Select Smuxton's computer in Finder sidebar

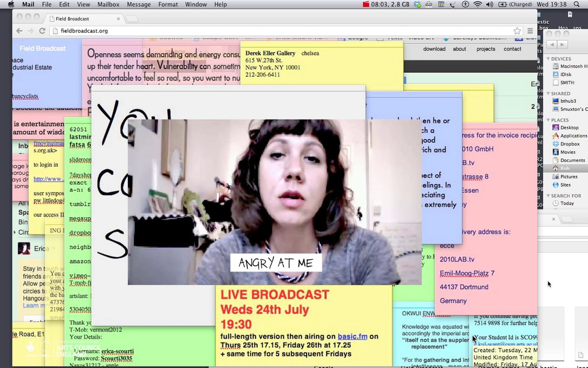tap(570, 109)
